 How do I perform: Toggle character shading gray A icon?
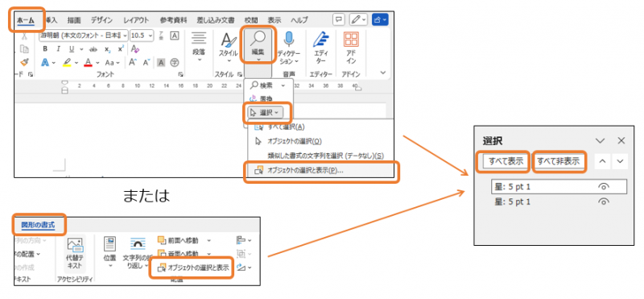(x=162, y=63)
